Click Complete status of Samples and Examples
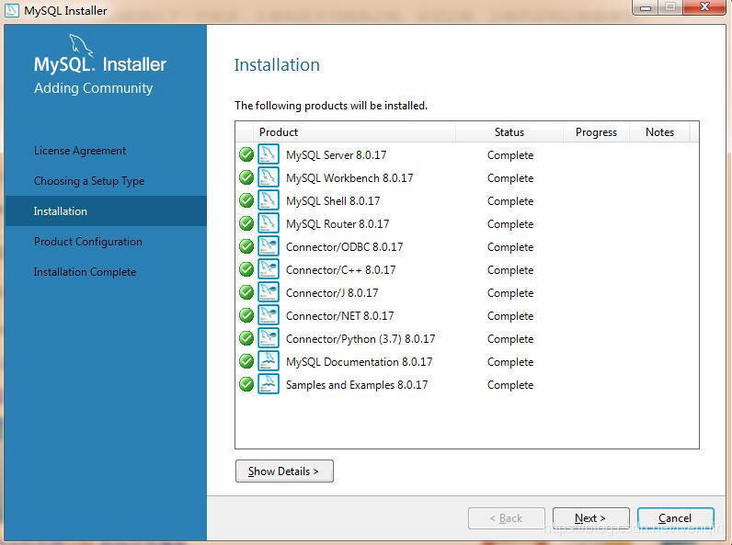Screen dimensions: 732x545 510,385
